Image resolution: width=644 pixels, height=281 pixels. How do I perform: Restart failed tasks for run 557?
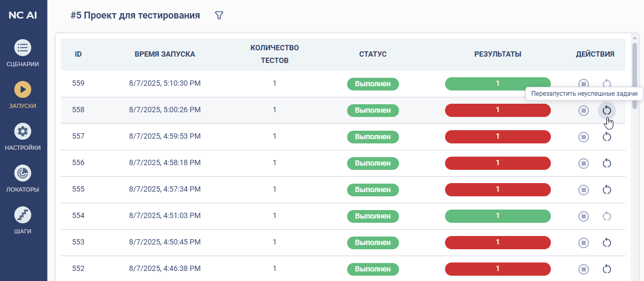[x=607, y=137]
